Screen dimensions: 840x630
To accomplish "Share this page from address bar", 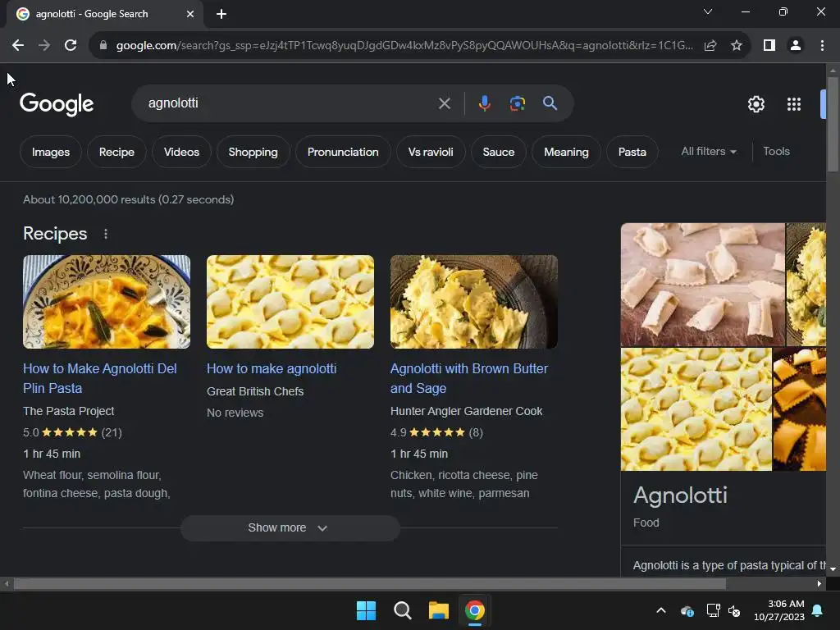I will pyautogui.click(x=710, y=46).
